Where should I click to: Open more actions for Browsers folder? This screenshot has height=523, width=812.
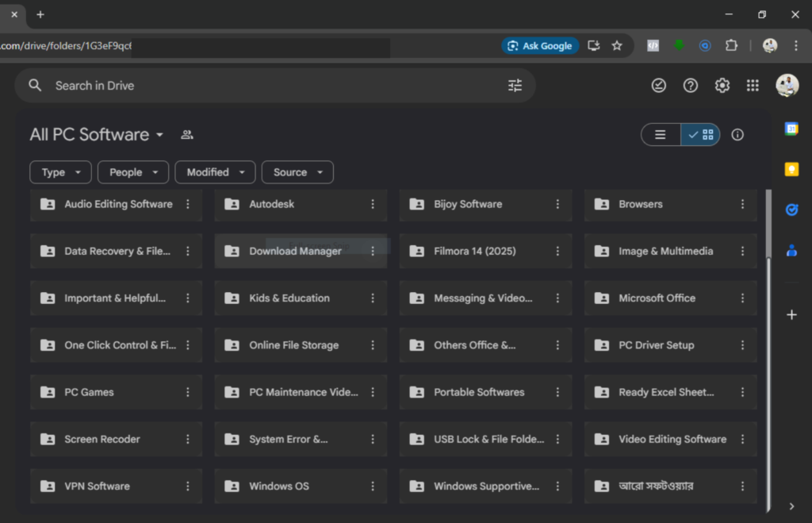(742, 204)
